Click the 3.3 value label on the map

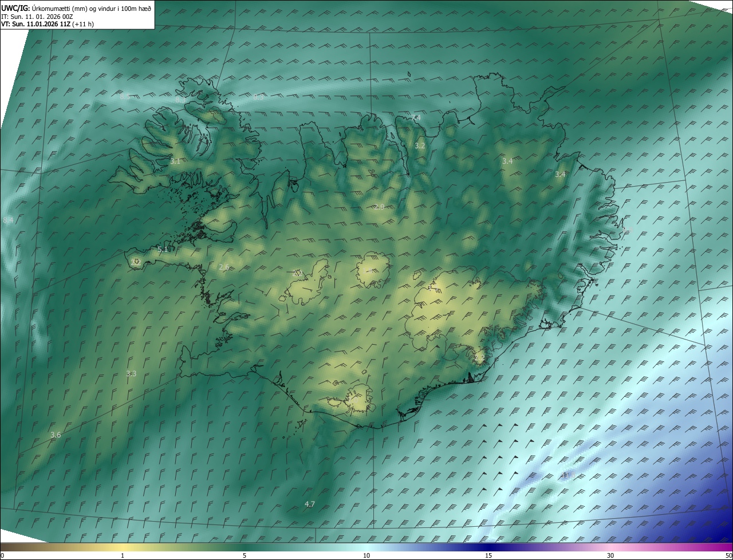pos(131,373)
